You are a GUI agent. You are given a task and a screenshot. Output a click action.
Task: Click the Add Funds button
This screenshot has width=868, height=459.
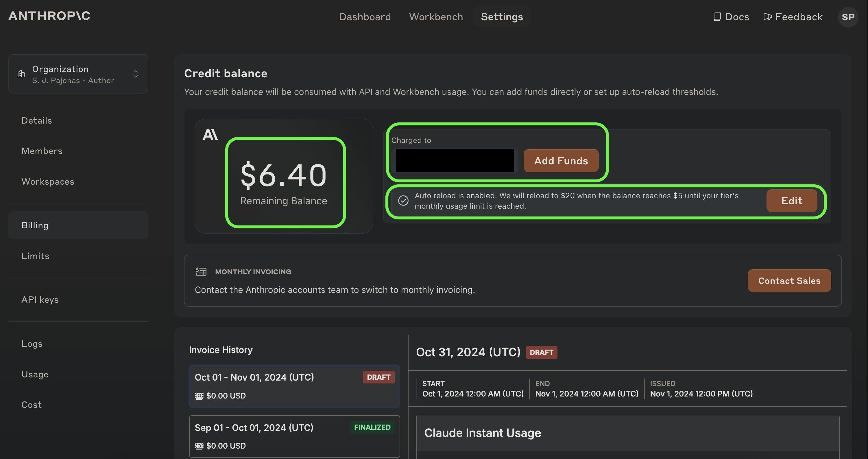tap(561, 161)
